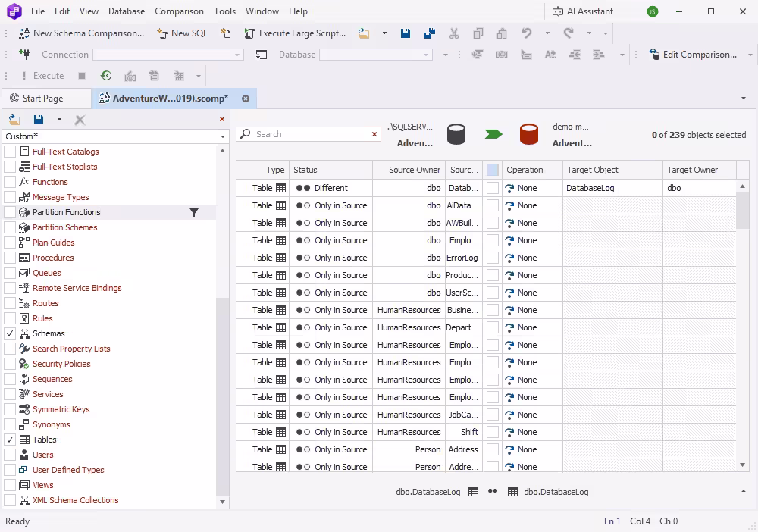Check the Procedures checkbox
This screenshot has width=758, height=532.
[10, 258]
